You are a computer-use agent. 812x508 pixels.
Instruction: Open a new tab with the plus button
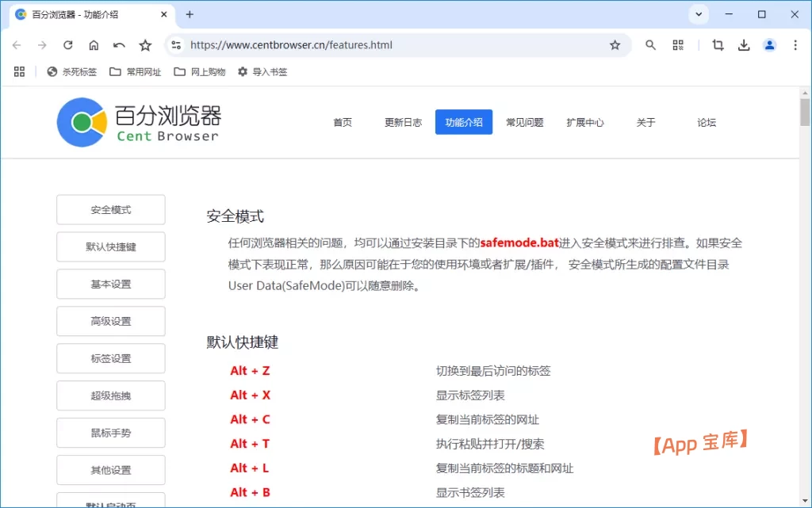pos(190,14)
